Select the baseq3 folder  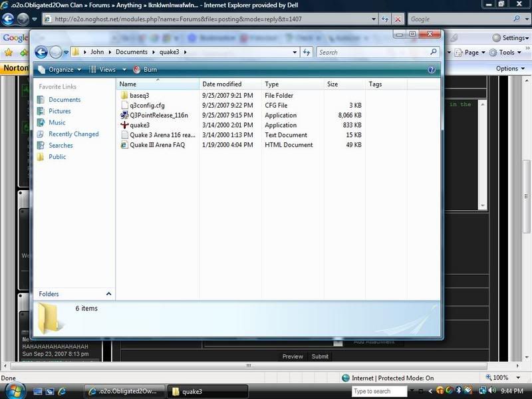click(x=140, y=96)
